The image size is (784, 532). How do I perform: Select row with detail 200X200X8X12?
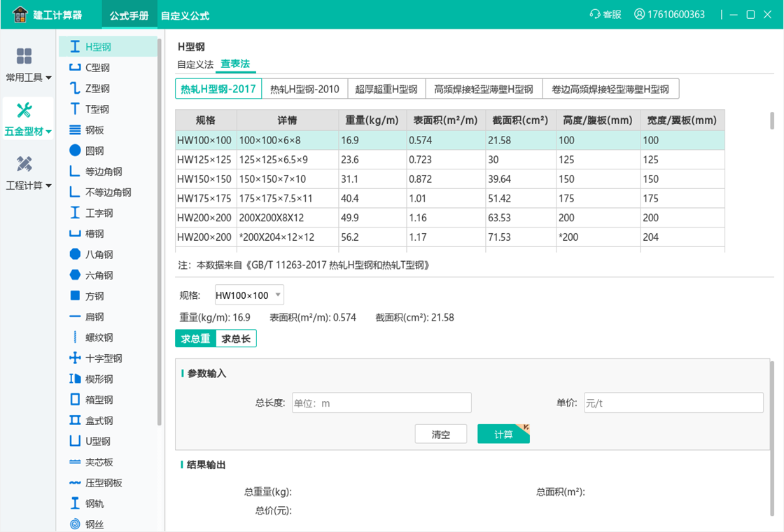coord(450,218)
